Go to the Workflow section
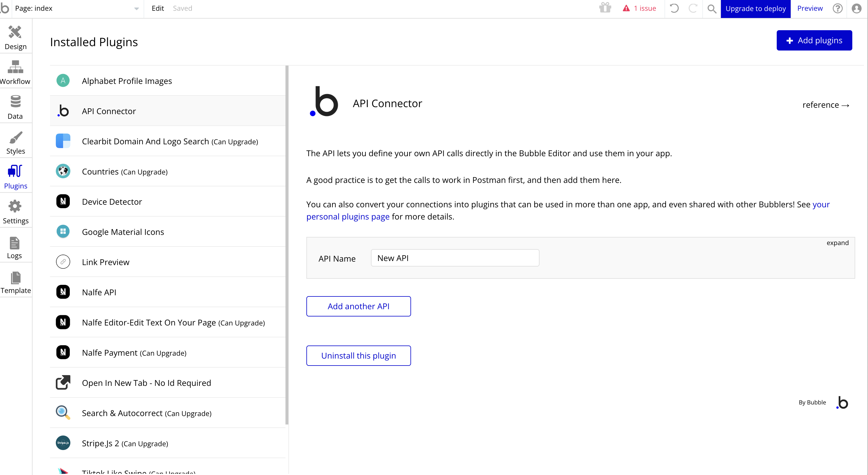868x475 pixels. pyautogui.click(x=15, y=67)
